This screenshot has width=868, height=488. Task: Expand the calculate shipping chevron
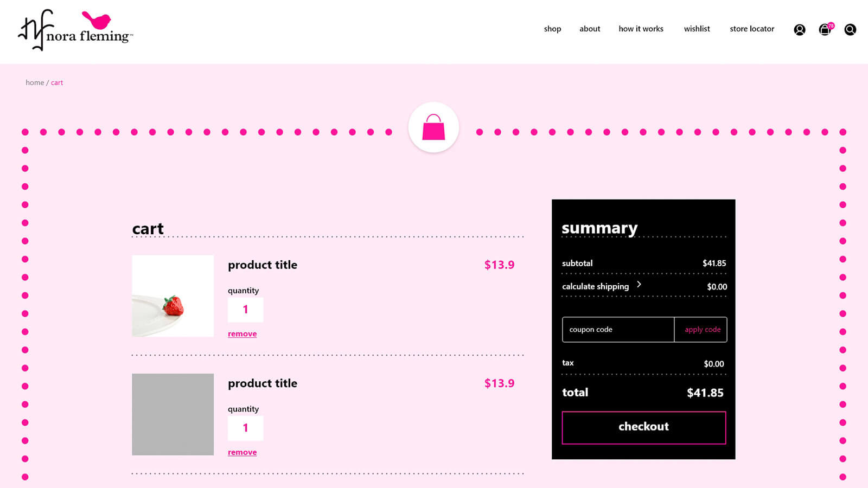pos(639,285)
